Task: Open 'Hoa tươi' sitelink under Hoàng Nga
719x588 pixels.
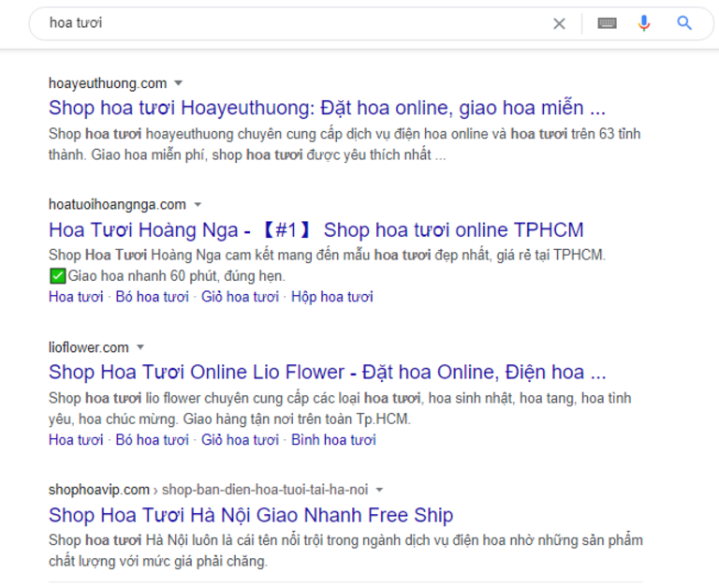Action: (x=76, y=297)
